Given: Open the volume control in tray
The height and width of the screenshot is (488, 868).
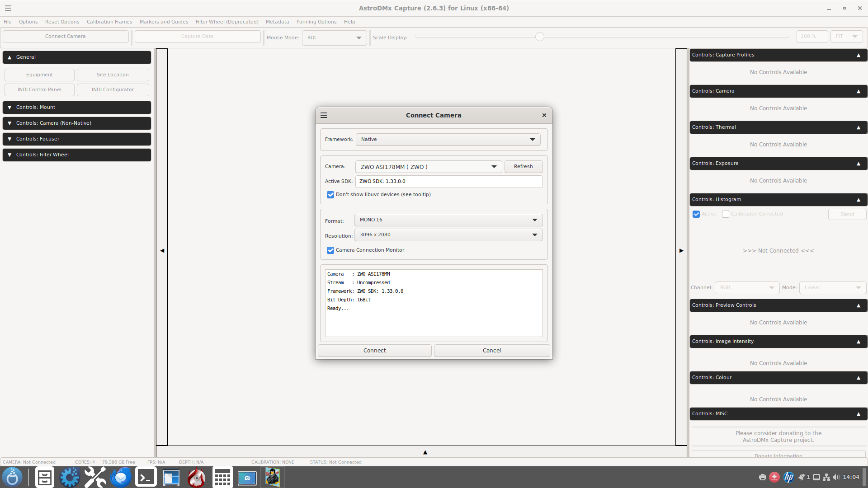Looking at the screenshot, I should pos(835,477).
